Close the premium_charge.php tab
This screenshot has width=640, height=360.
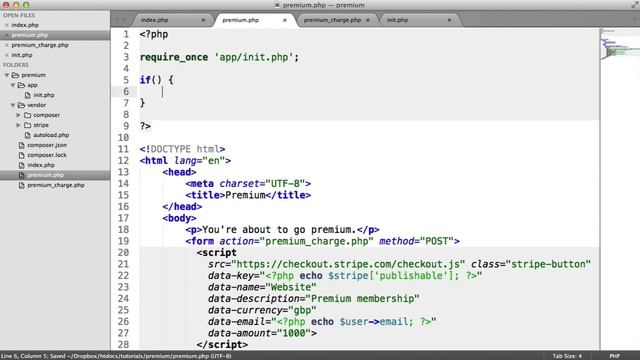[368, 20]
